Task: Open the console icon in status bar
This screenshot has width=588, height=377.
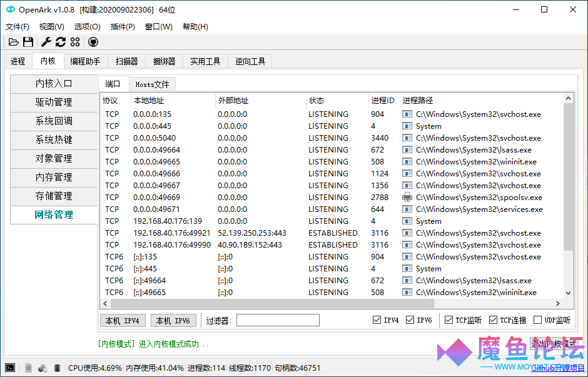Action: point(10,368)
